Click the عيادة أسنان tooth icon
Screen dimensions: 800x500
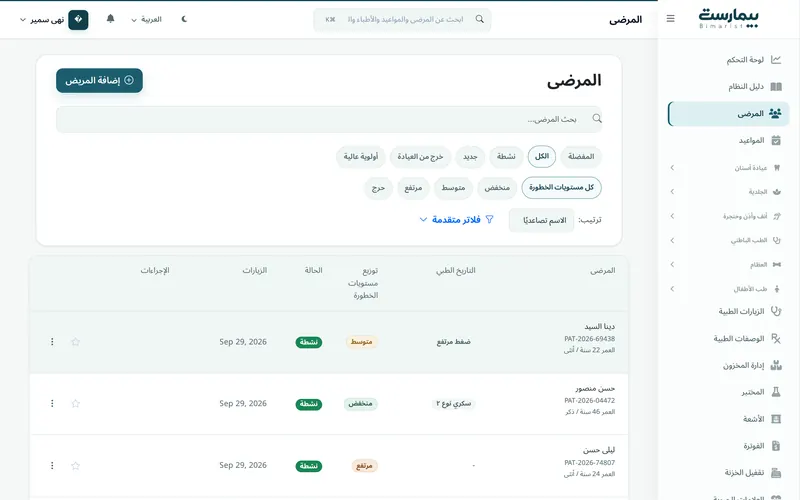click(x=777, y=167)
